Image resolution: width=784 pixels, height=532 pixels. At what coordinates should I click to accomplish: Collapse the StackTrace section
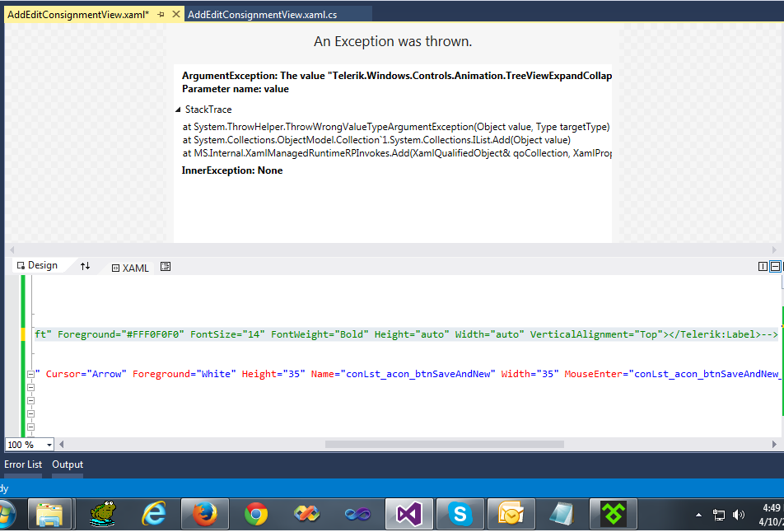tap(178, 110)
